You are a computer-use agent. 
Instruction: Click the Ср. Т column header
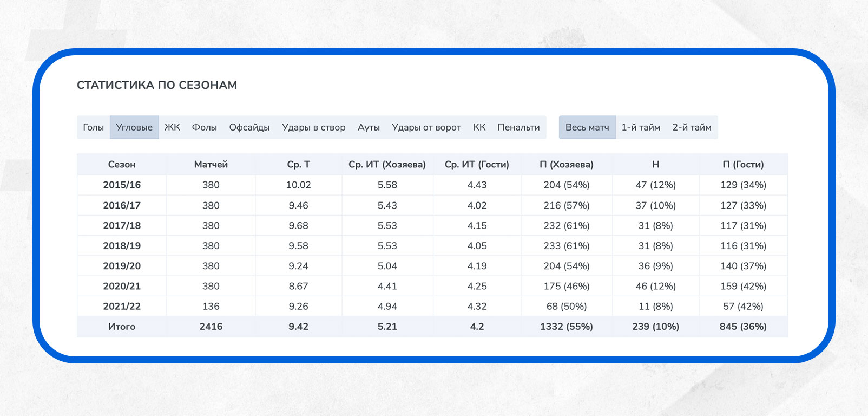[298, 165]
